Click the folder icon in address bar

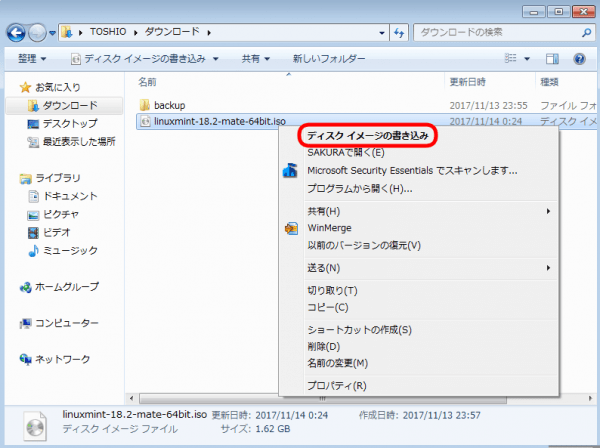(67, 32)
